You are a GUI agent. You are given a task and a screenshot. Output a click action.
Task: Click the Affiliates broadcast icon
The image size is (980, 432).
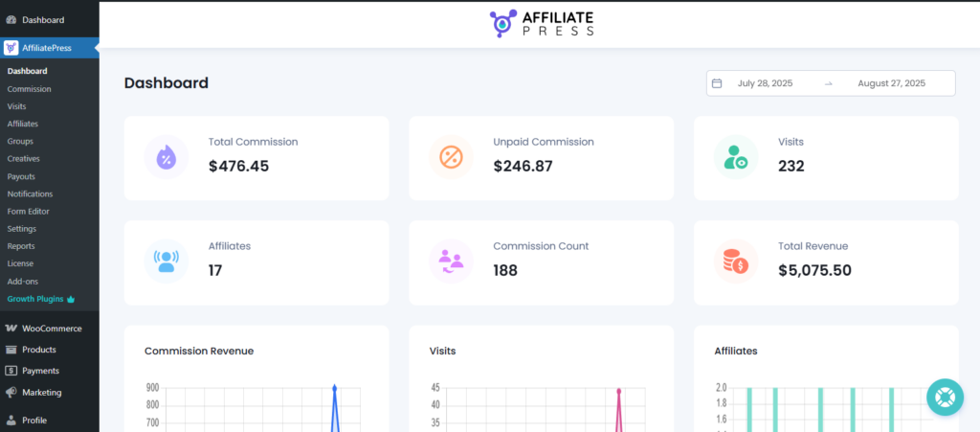(x=166, y=261)
